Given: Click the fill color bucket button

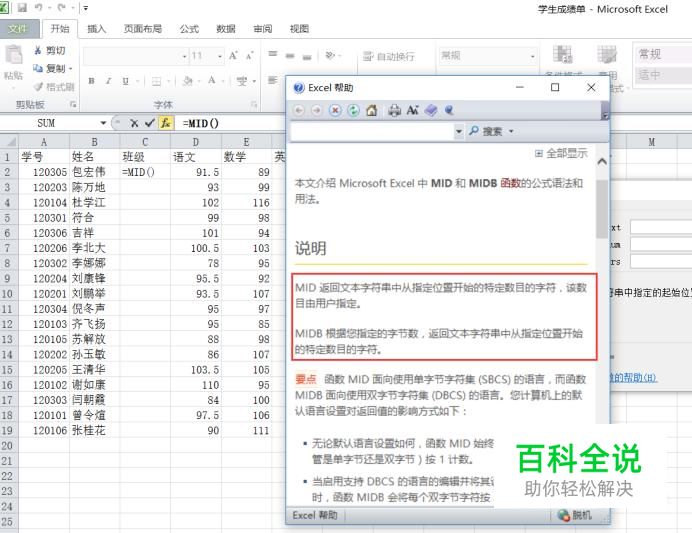Looking at the screenshot, I should [188, 81].
